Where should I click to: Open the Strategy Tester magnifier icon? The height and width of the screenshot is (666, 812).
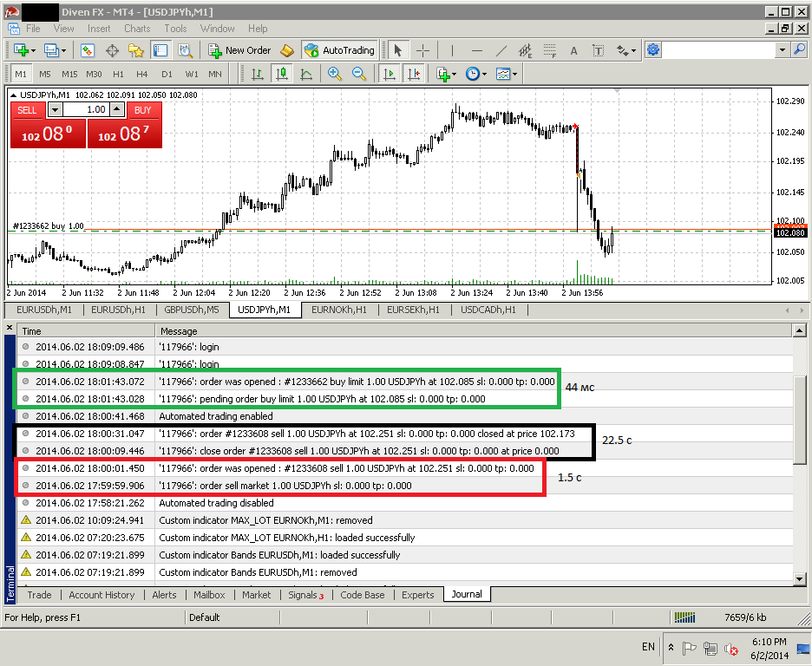coord(185,50)
